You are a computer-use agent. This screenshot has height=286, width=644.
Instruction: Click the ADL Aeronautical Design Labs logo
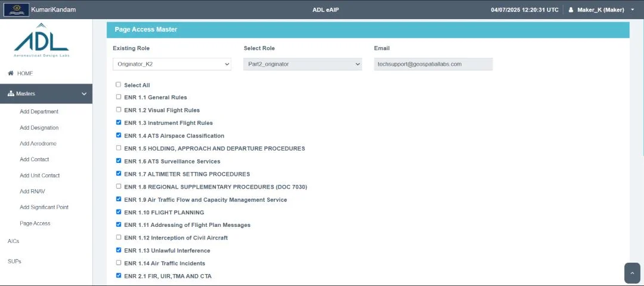(x=42, y=41)
